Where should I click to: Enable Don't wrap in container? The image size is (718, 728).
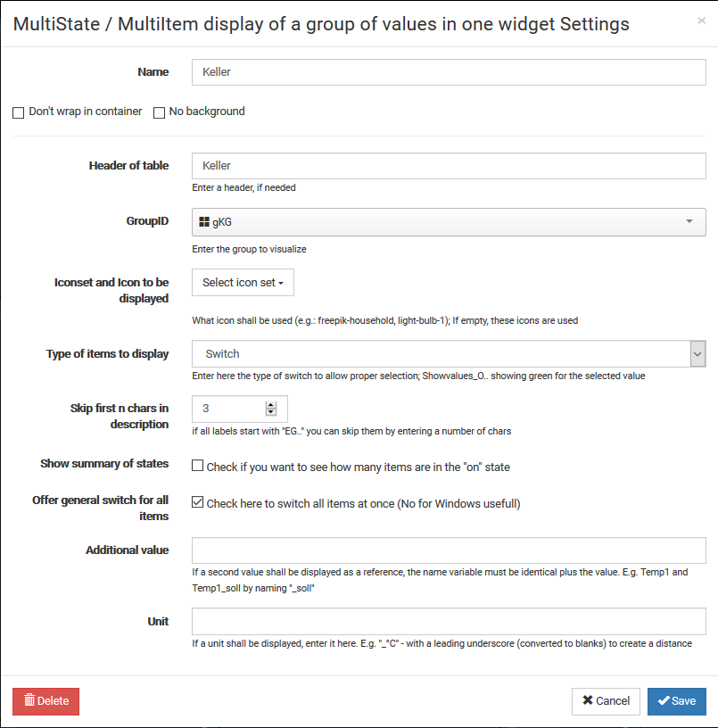pos(18,112)
